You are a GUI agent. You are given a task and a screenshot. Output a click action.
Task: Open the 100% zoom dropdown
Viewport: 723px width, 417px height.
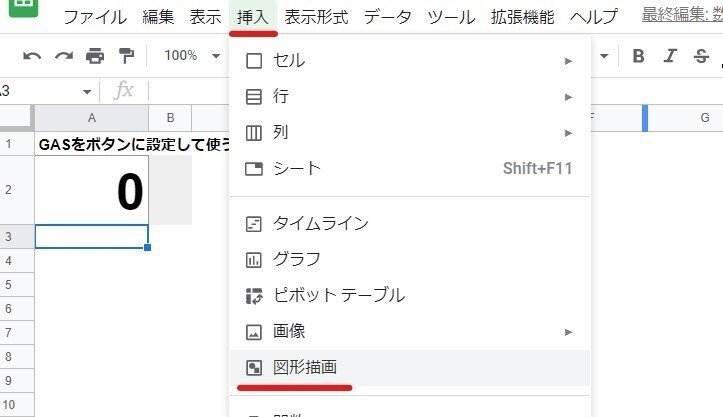point(192,56)
